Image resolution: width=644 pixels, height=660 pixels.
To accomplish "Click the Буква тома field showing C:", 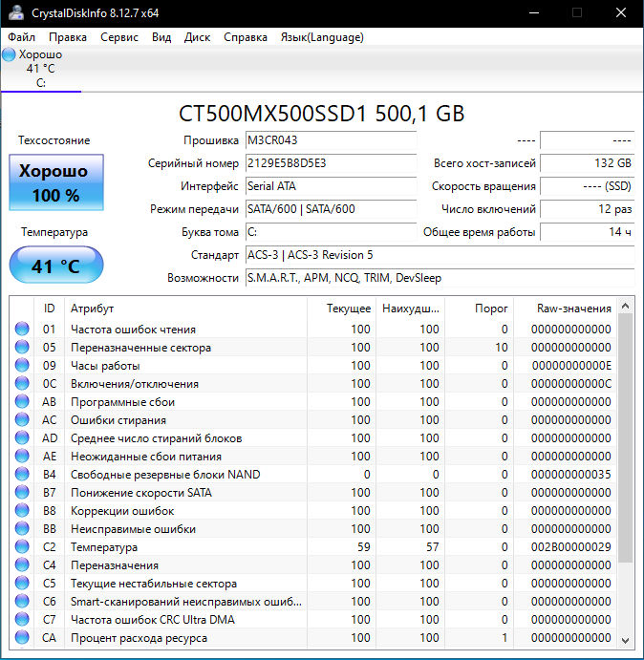I will pyautogui.click(x=331, y=232).
